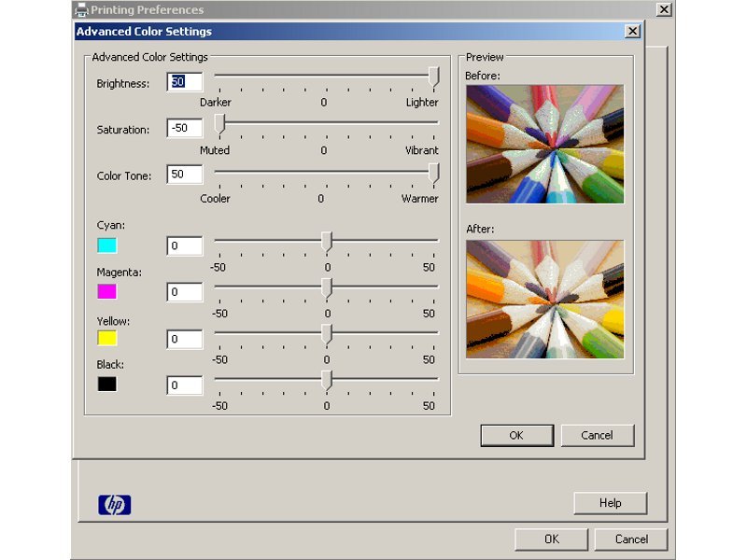Click the Cooler label under Color Tone
This screenshot has width=747, height=560.
coord(215,199)
